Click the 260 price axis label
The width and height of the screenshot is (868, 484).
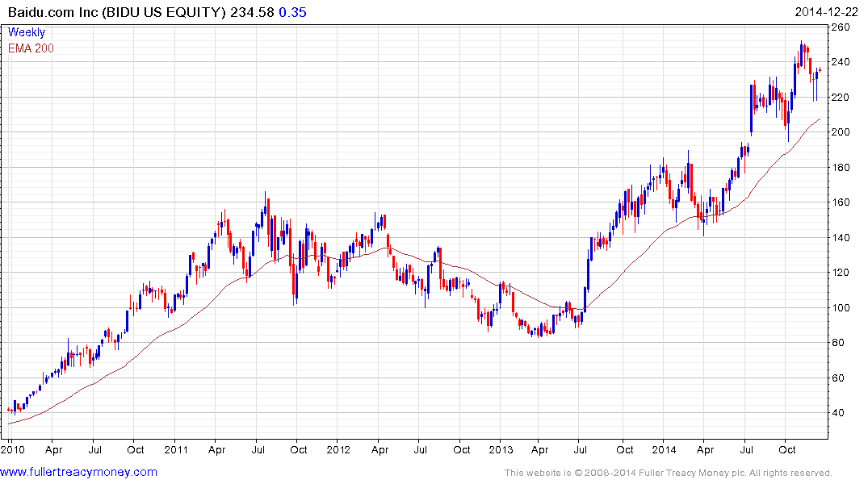click(x=841, y=27)
